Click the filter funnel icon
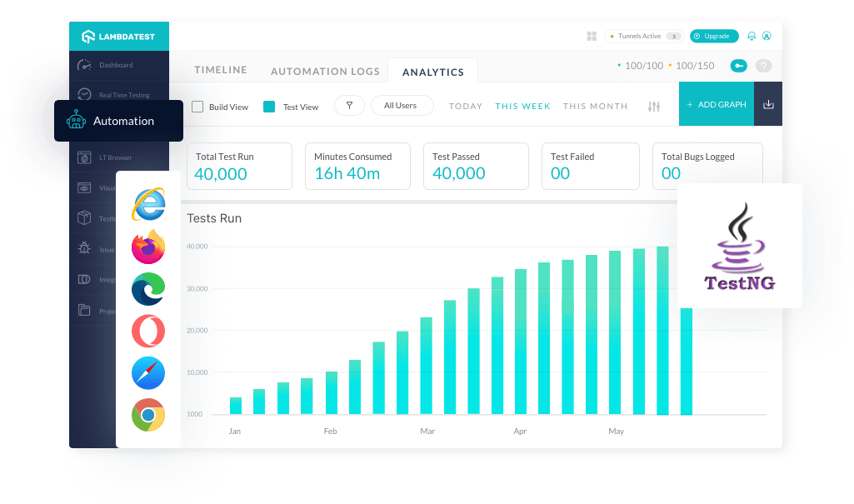 click(349, 106)
